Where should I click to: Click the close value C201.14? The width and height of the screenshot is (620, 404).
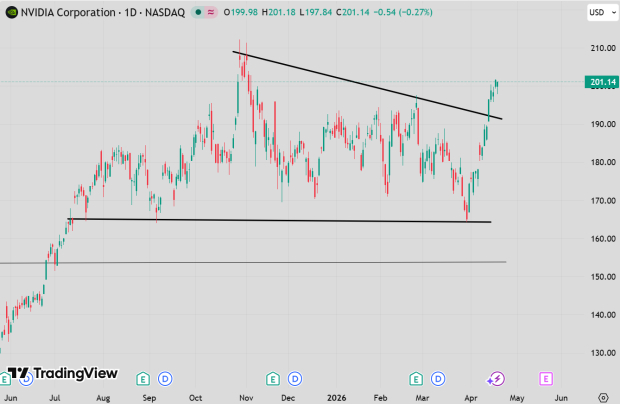coord(353,12)
